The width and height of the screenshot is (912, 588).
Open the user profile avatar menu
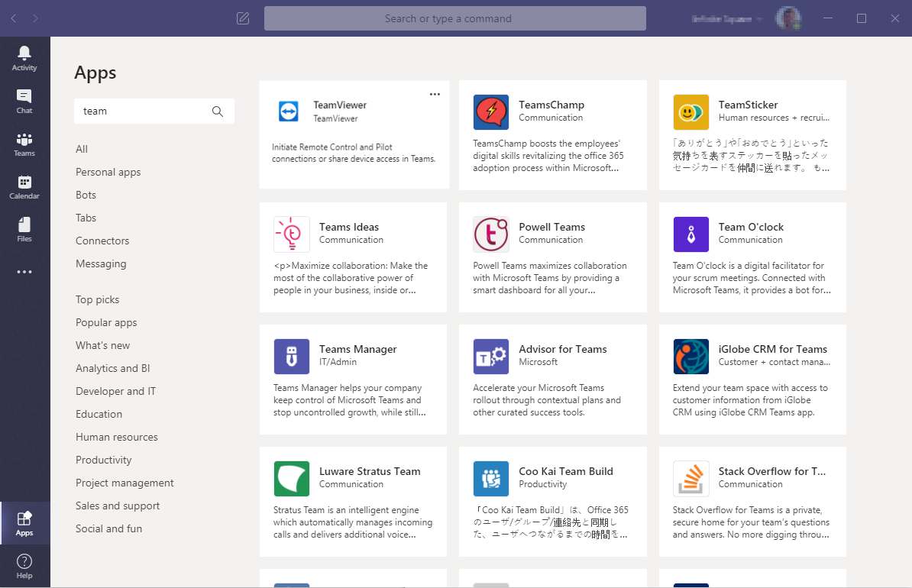tap(787, 18)
